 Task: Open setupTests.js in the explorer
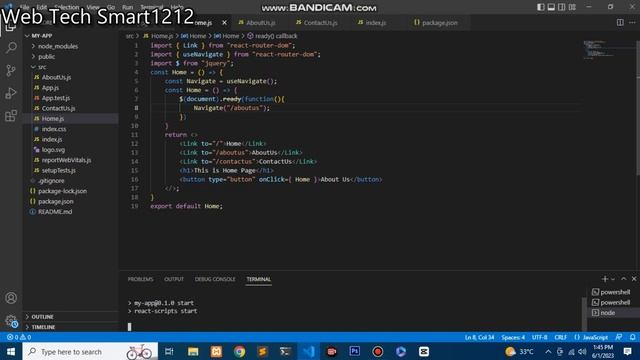70,170
